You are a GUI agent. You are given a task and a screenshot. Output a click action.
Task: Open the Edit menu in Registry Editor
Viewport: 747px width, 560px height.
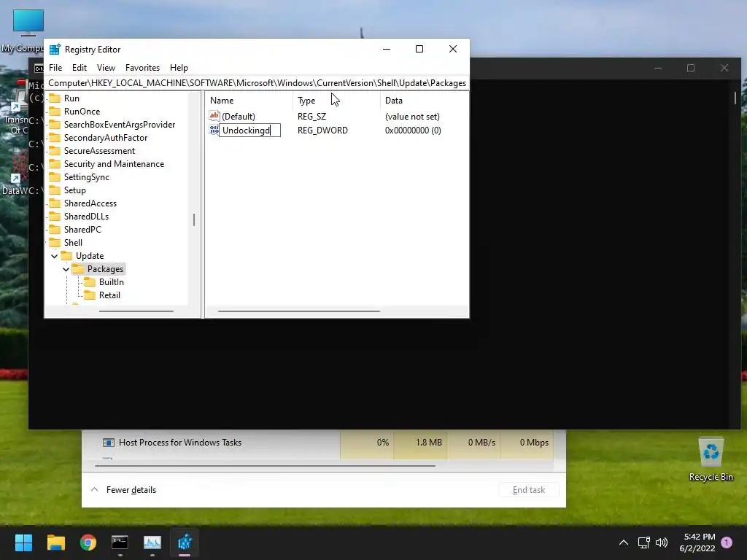(x=79, y=68)
